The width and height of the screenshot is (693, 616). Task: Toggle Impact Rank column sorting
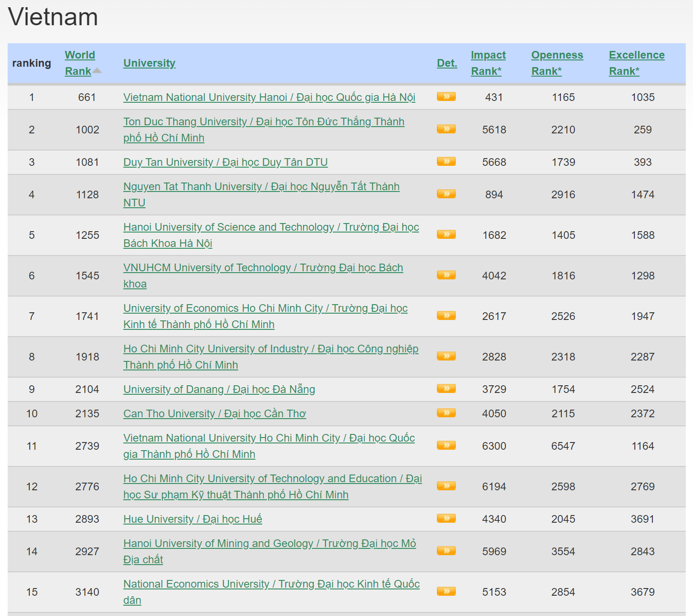(x=488, y=63)
